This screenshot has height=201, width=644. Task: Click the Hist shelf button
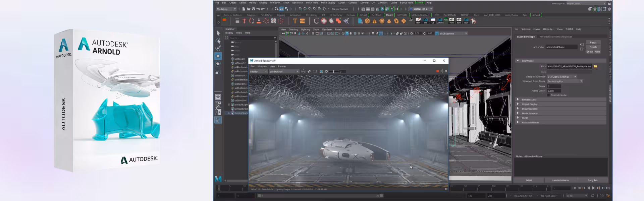tap(418, 21)
